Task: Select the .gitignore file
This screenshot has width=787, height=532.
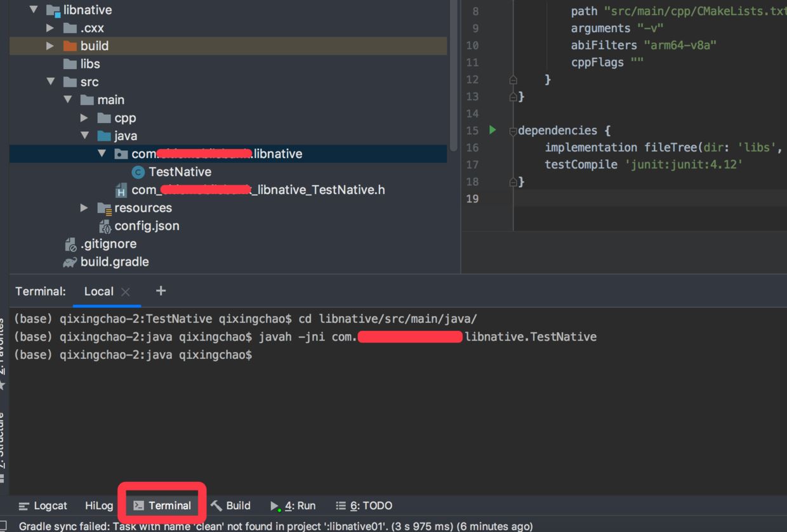Action: click(108, 243)
